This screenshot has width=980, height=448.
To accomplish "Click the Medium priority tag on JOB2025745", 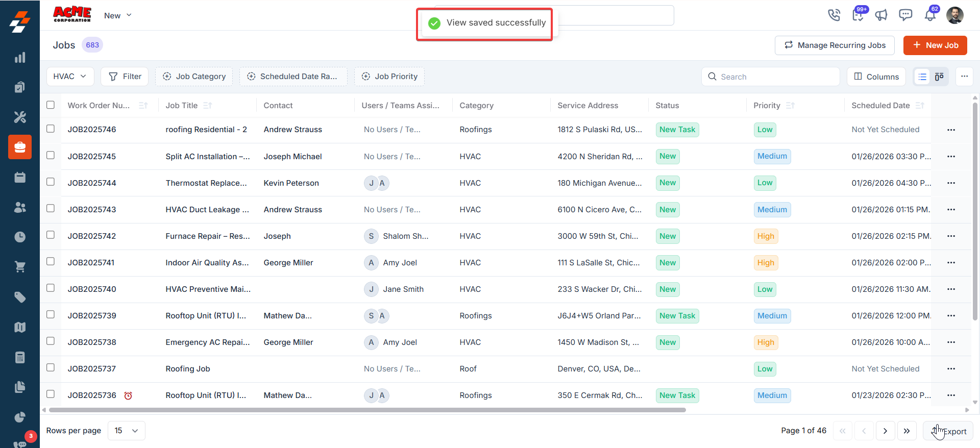I will (772, 156).
